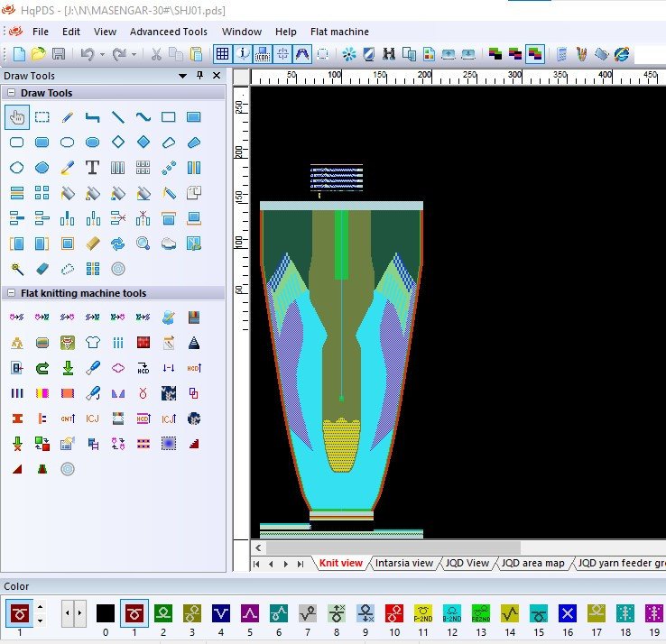Select the Text tool in Draw Tools
The height and width of the screenshot is (644, 666).
pyautogui.click(x=92, y=168)
